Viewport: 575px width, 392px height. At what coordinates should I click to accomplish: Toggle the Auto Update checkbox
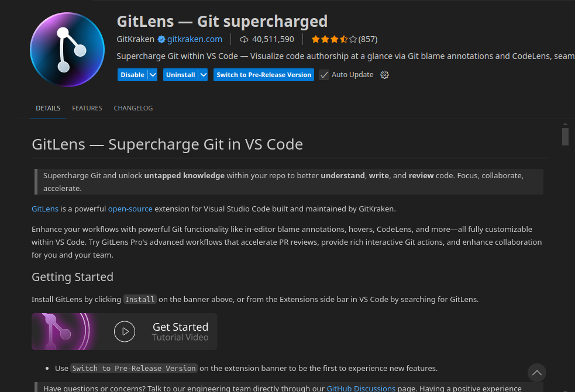[x=324, y=75]
